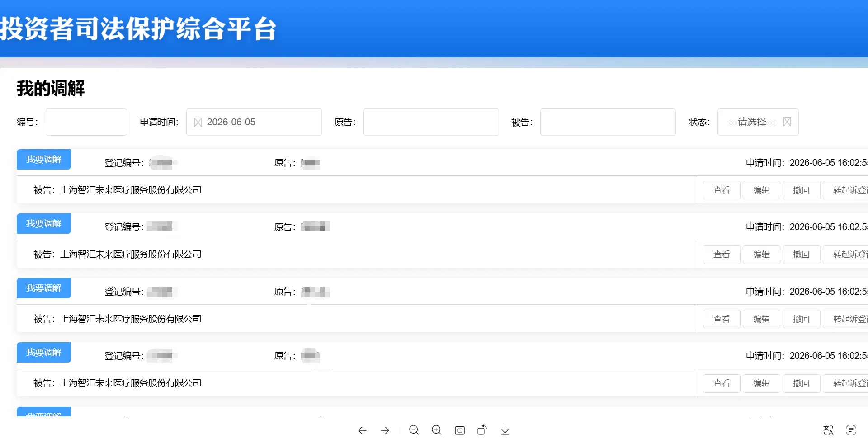Click the 我要调解 tag on the first record

44,159
